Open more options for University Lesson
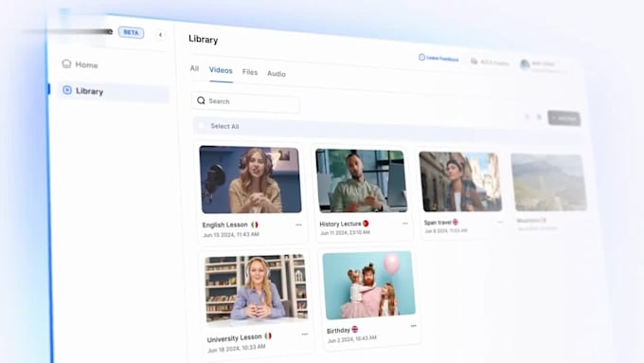The width and height of the screenshot is (644, 363). click(x=305, y=335)
